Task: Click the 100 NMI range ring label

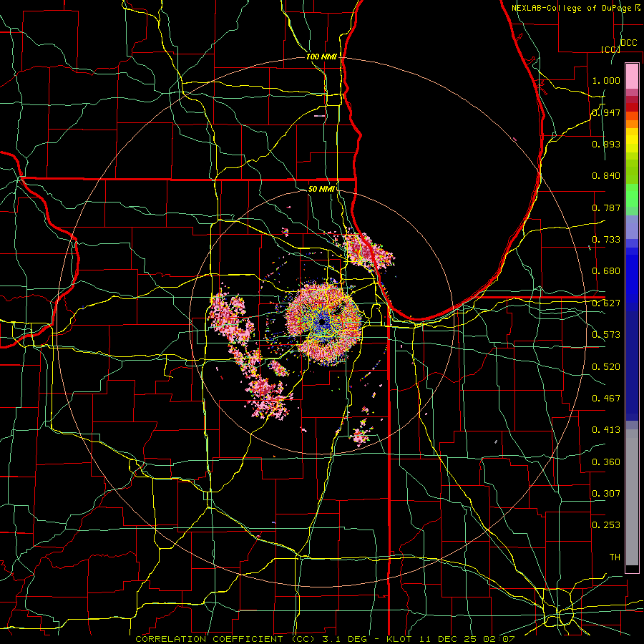Action: (x=321, y=57)
